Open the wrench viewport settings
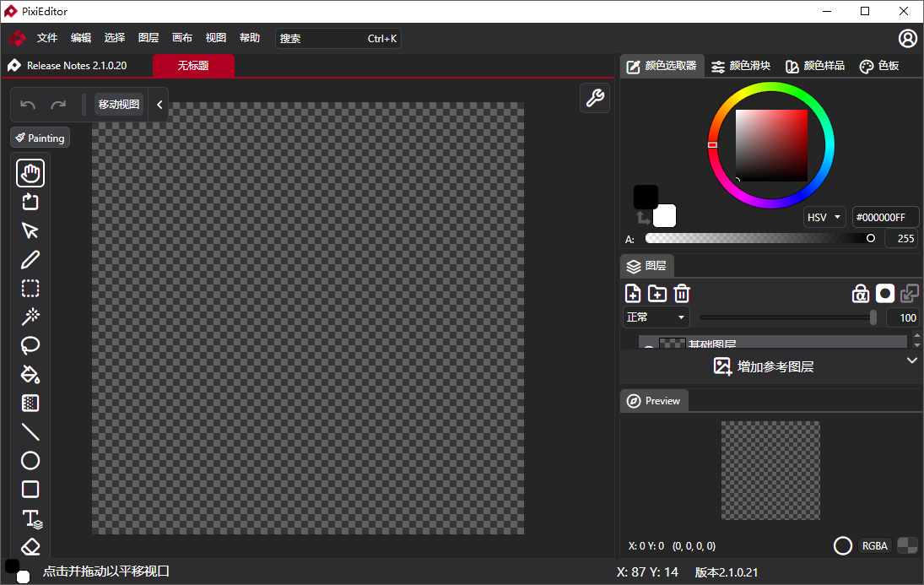This screenshot has width=924, height=585. pos(595,99)
